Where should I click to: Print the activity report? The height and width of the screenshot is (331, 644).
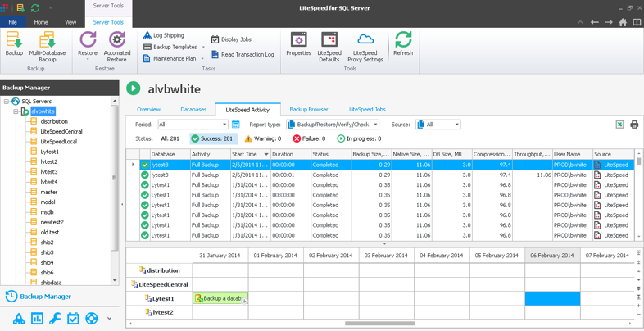point(634,125)
